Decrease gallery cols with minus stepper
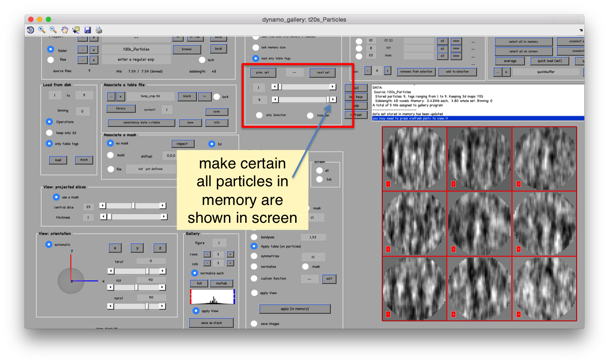609x364 pixels. pyautogui.click(x=207, y=263)
